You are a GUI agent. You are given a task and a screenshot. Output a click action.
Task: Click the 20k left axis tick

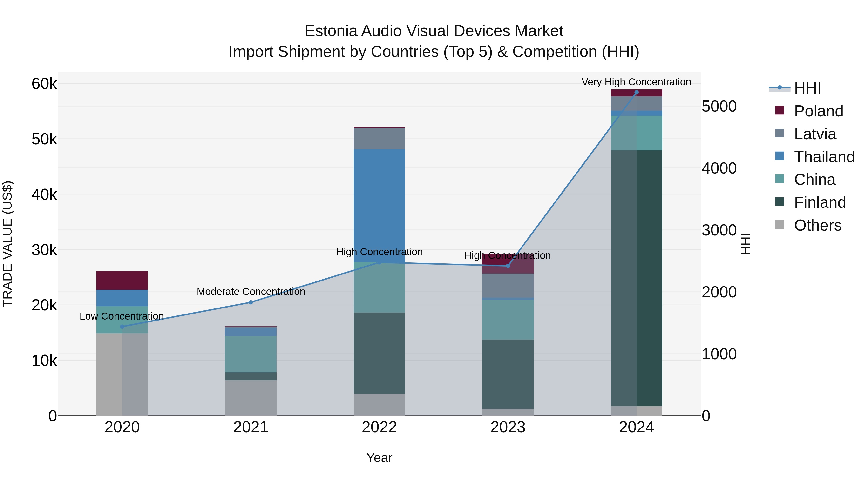click(44, 305)
